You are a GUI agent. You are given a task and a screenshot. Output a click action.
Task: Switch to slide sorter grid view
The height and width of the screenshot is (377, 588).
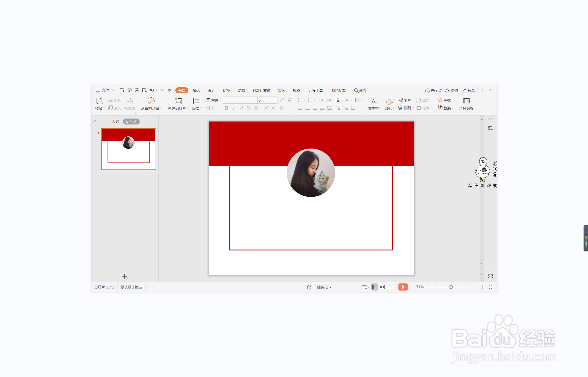382,287
